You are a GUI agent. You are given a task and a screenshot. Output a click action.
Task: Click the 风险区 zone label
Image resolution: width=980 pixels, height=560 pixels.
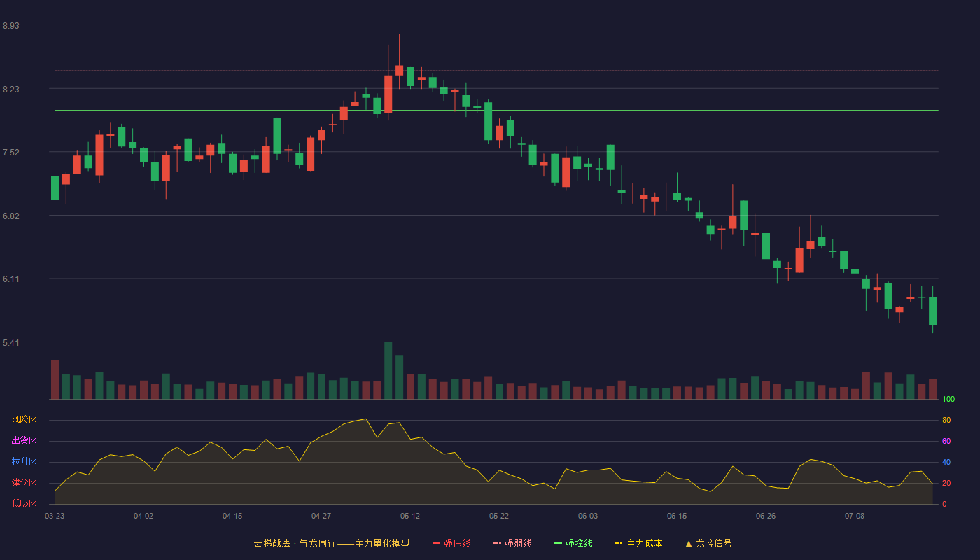coord(24,420)
